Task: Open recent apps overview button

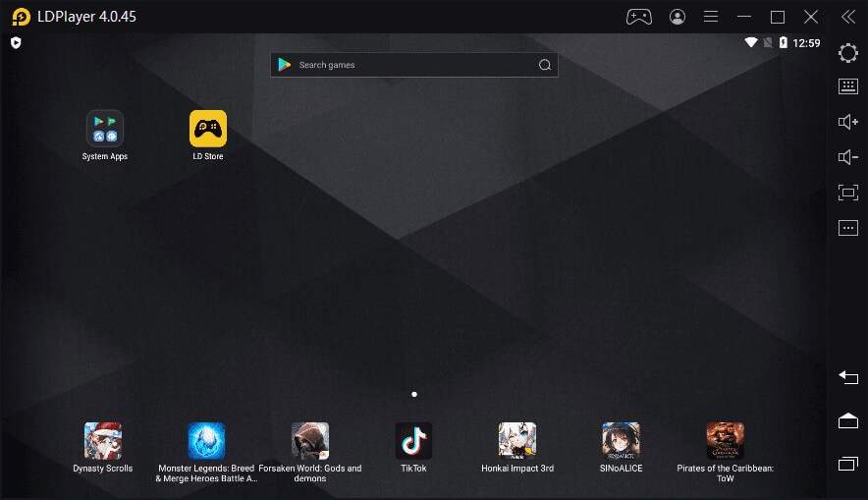Action: click(848, 464)
